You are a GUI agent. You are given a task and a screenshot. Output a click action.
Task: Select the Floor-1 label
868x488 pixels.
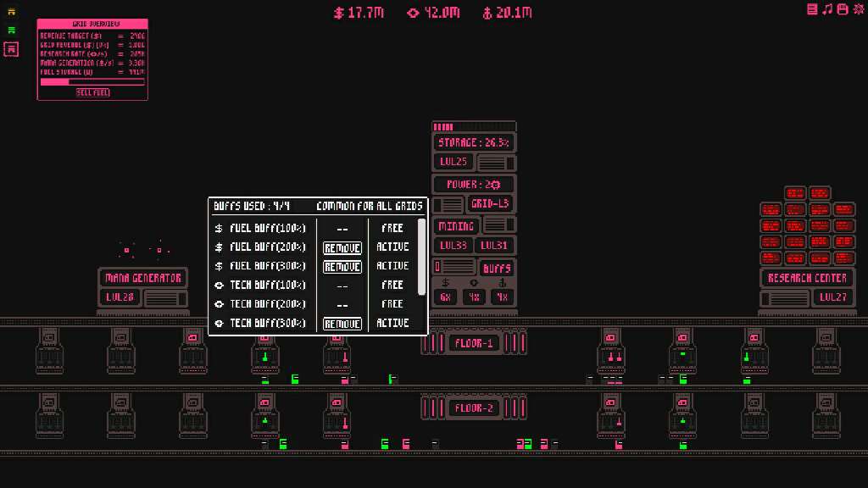point(474,343)
